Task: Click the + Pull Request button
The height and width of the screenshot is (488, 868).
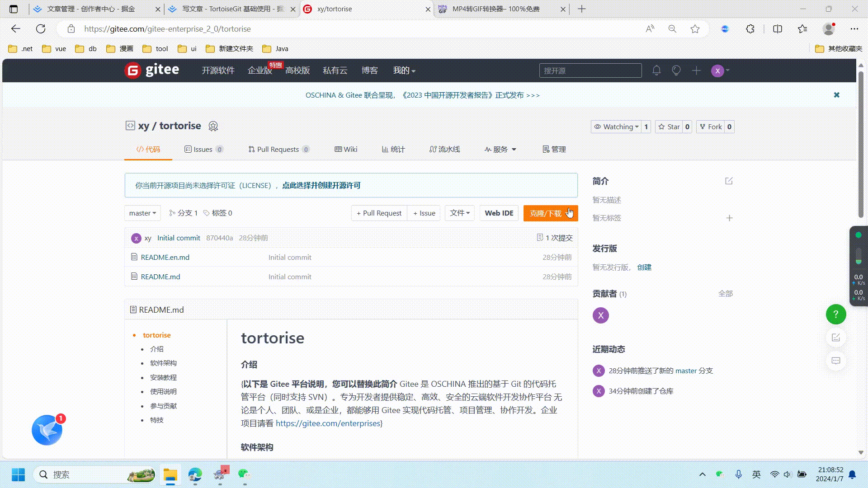Action: [x=379, y=213]
